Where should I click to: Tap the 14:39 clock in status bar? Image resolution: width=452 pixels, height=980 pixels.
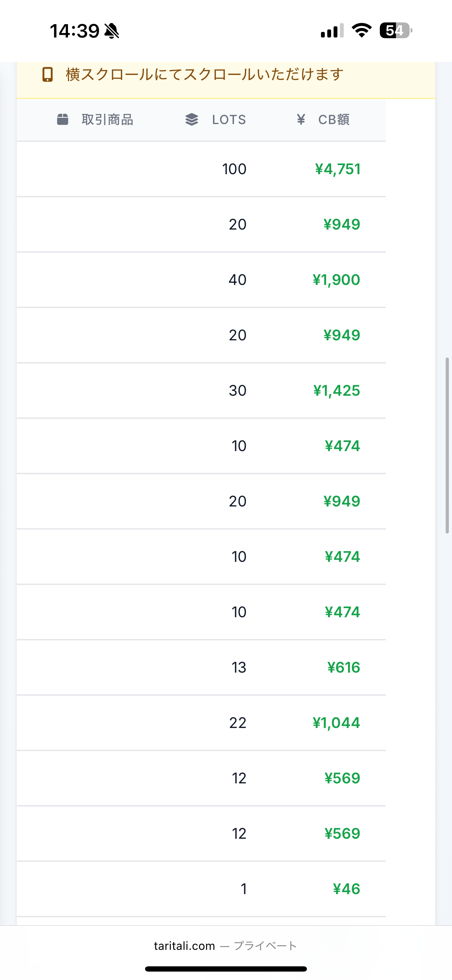click(75, 31)
